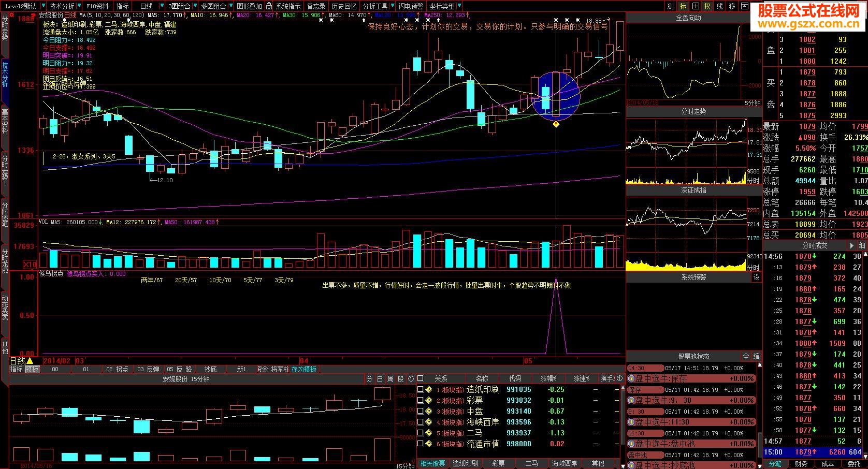Screen dimensions: 868x469
Task: Tick the checkbox for 流通市值 row
Action: click(x=421, y=444)
